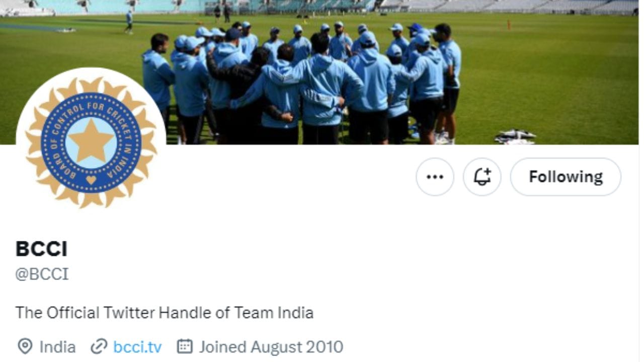Click the location pin icon
The image size is (644, 362).
coord(25,346)
